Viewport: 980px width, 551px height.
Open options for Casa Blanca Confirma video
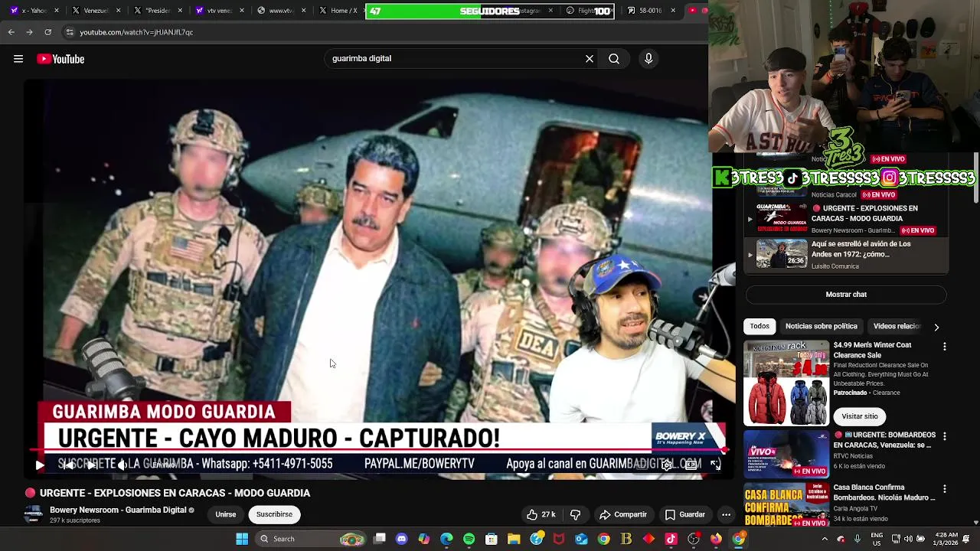click(x=944, y=489)
